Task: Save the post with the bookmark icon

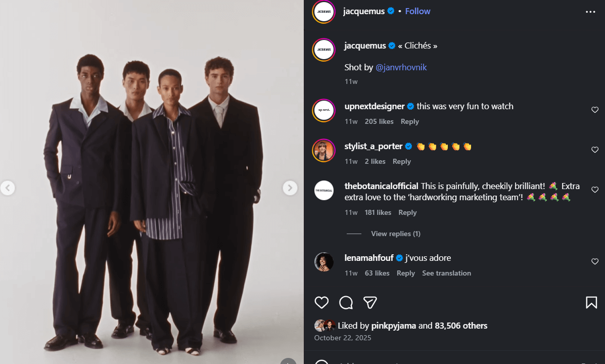Action: pos(591,302)
